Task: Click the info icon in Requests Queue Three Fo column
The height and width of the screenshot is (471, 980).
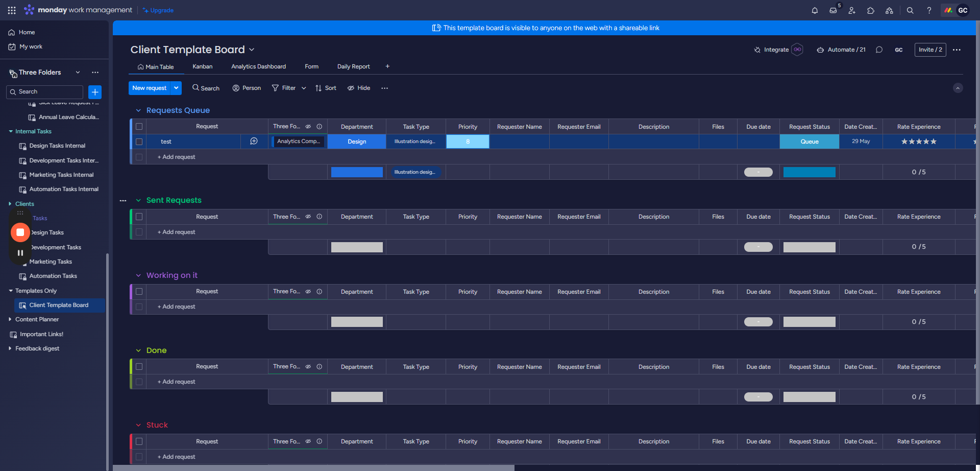Action: click(x=320, y=127)
